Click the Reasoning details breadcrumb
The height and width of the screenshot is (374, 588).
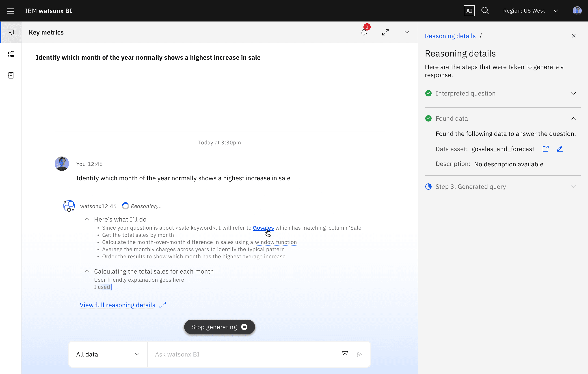click(x=450, y=36)
